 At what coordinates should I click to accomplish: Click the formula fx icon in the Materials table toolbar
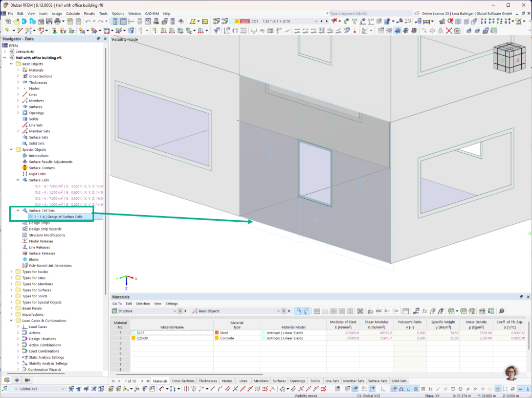coord(425,311)
